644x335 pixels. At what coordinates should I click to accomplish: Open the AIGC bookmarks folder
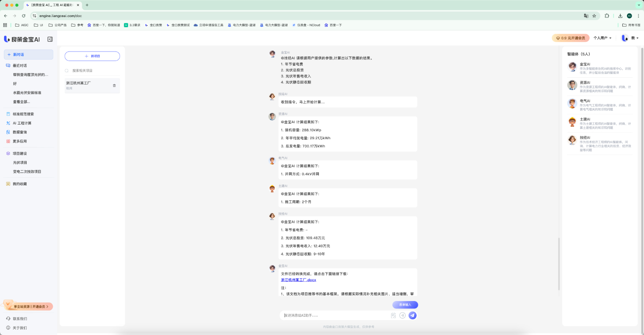(22, 25)
